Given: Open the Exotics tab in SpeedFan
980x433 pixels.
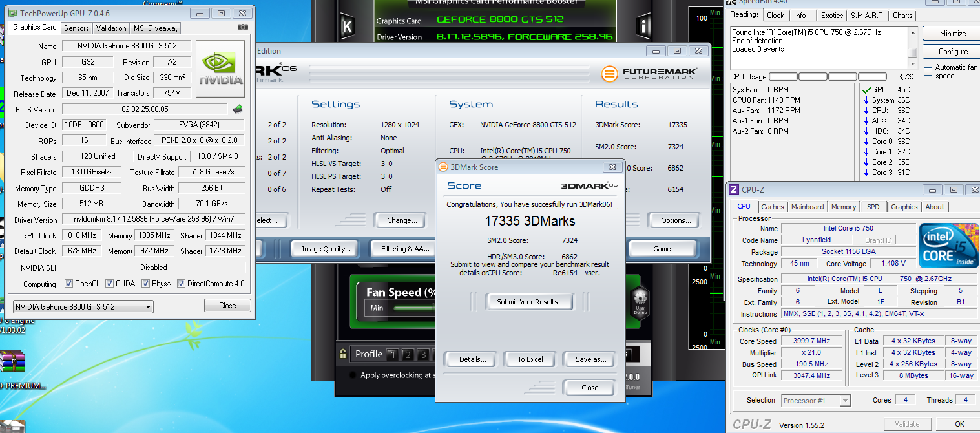Looking at the screenshot, I should (x=832, y=16).
